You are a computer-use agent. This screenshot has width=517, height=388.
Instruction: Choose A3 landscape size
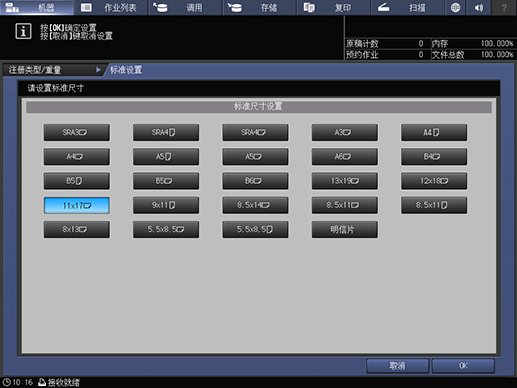pos(345,133)
